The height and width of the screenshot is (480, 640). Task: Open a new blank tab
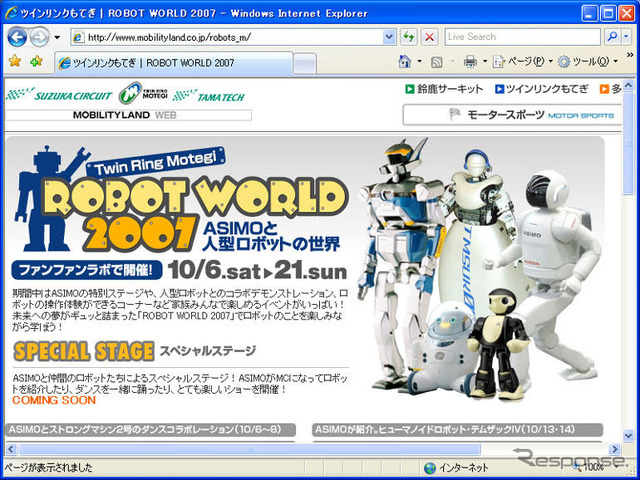click(x=305, y=64)
